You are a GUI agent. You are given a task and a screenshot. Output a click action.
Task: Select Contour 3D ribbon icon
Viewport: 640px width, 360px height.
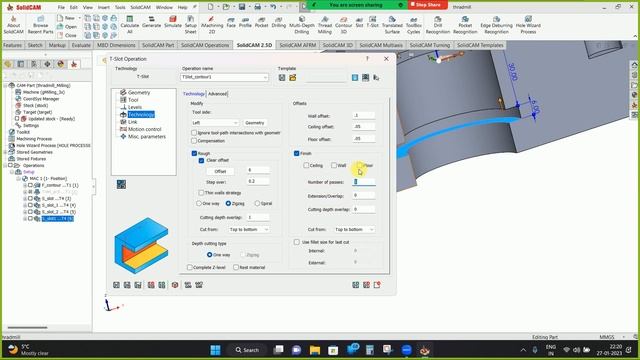[343, 25]
